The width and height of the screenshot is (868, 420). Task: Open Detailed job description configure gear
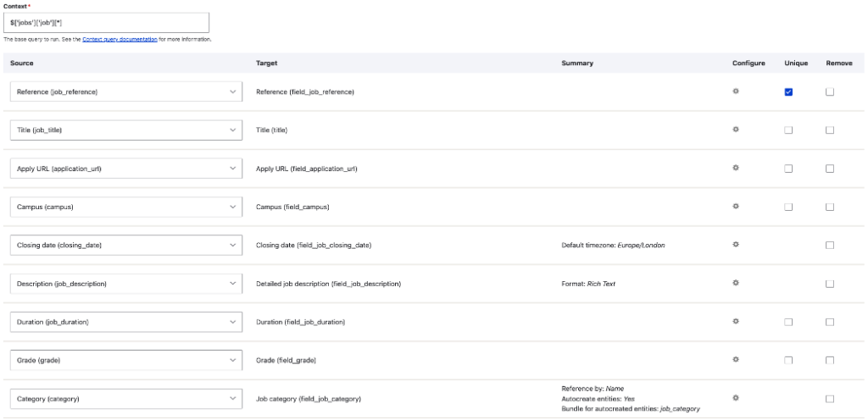pyautogui.click(x=736, y=283)
